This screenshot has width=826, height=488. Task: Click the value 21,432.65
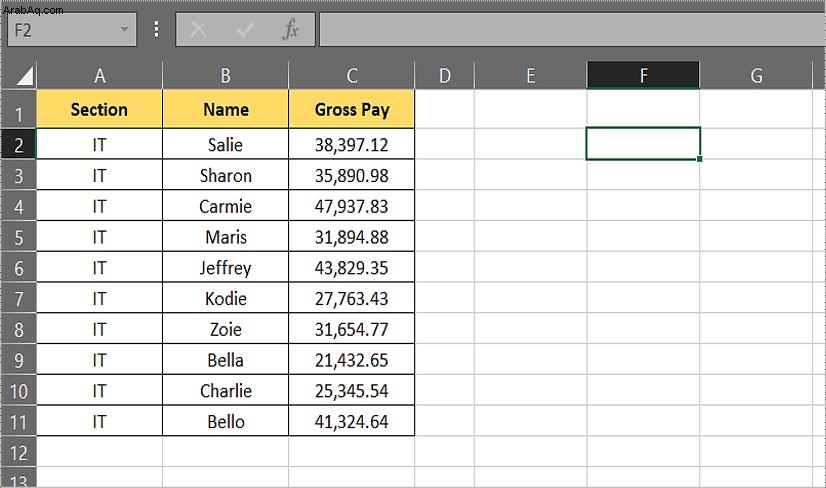(x=351, y=360)
